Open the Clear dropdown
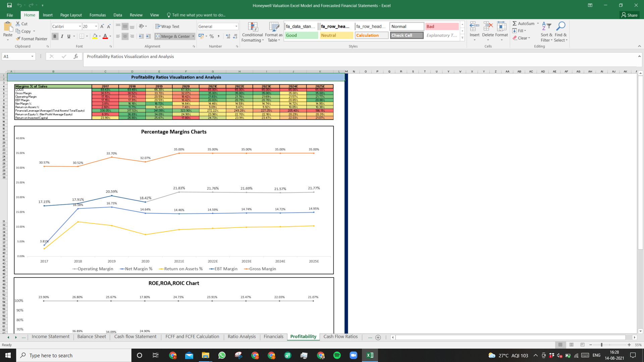Screen dimensions: 644x362 (522, 38)
